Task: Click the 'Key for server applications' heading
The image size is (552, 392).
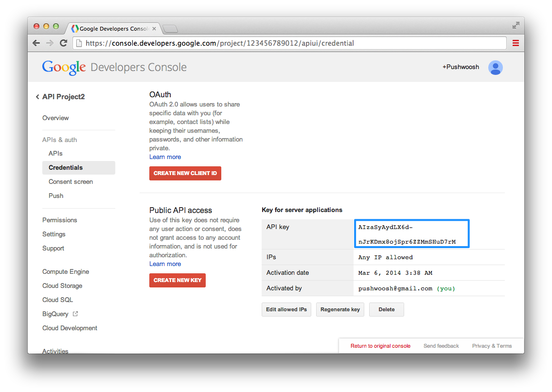Action: [x=302, y=210]
